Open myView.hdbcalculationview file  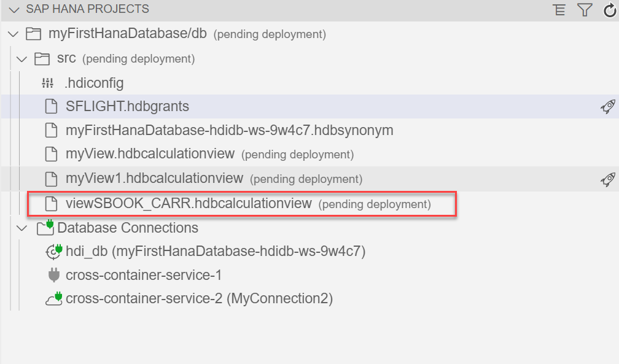point(150,154)
